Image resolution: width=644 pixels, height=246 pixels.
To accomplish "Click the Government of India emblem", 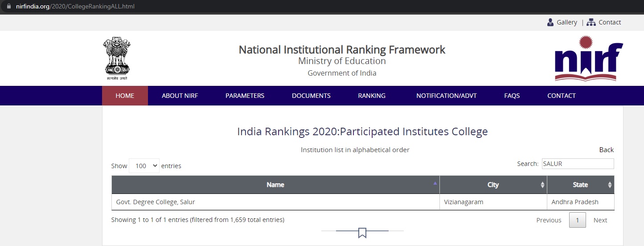I will (x=117, y=58).
